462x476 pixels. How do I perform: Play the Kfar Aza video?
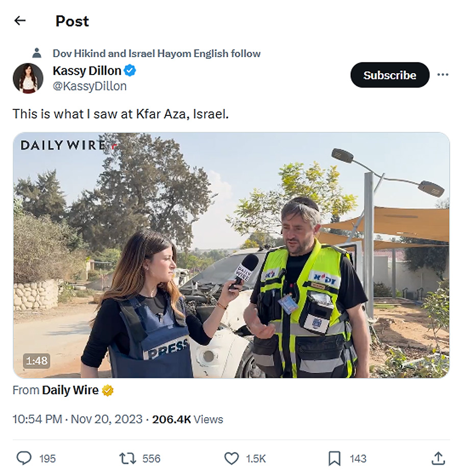tap(231, 255)
